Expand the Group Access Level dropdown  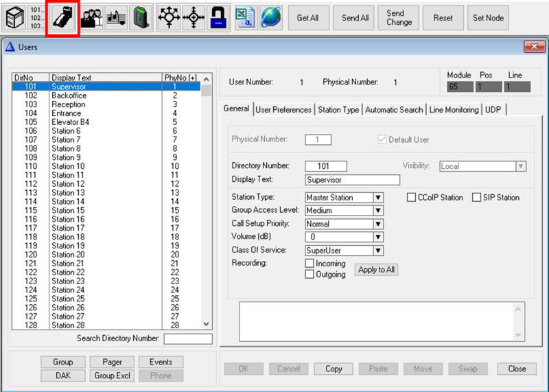click(377, 211)
